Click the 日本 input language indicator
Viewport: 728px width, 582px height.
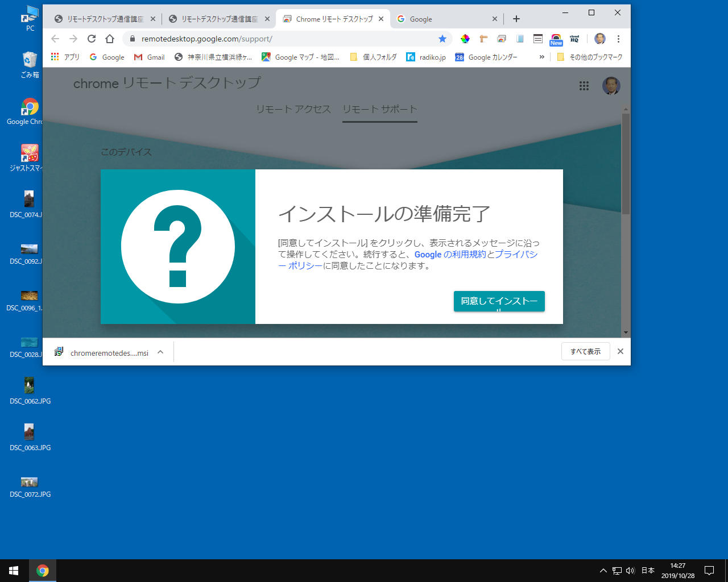coord(648,571)
